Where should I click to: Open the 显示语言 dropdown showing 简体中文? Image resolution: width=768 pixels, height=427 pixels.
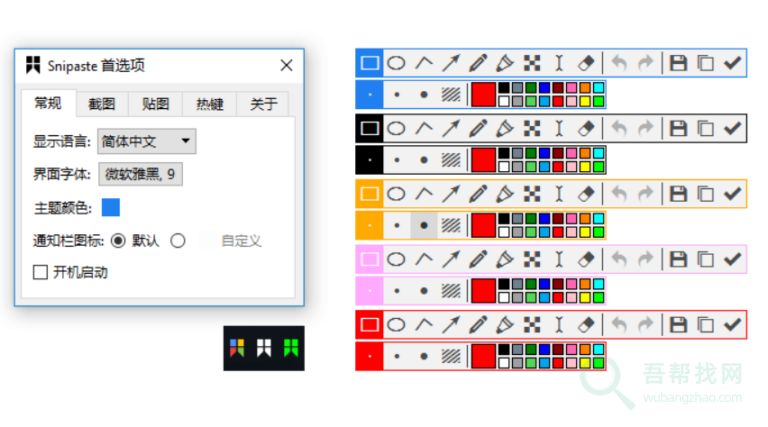(x=147, y=141)
